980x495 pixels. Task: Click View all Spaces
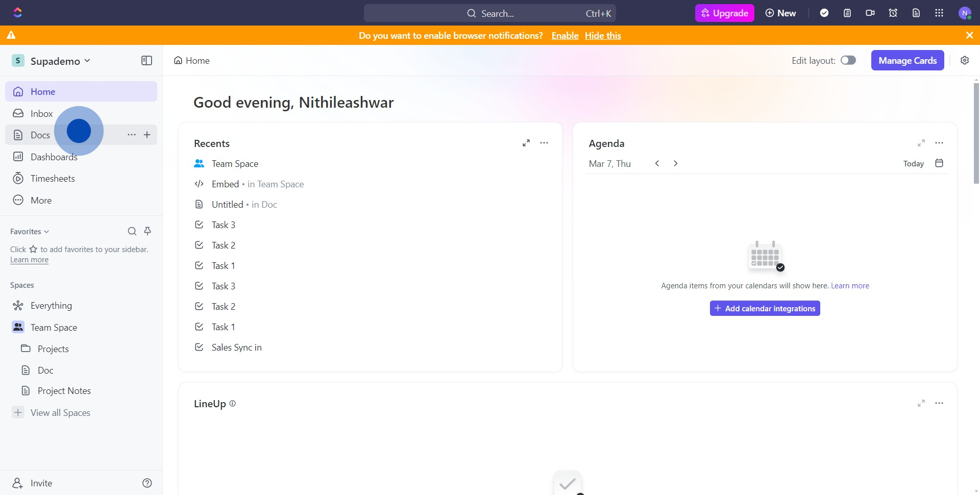tap(60, 413)
